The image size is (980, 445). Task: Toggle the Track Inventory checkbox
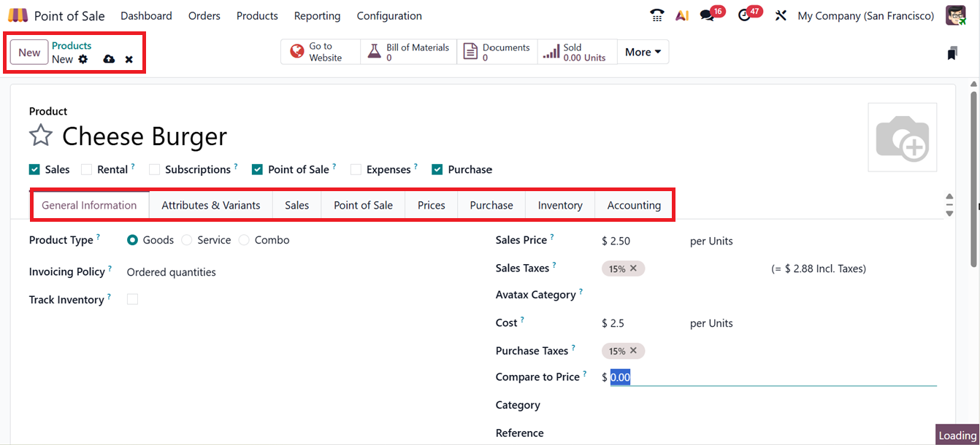[132, 299]
